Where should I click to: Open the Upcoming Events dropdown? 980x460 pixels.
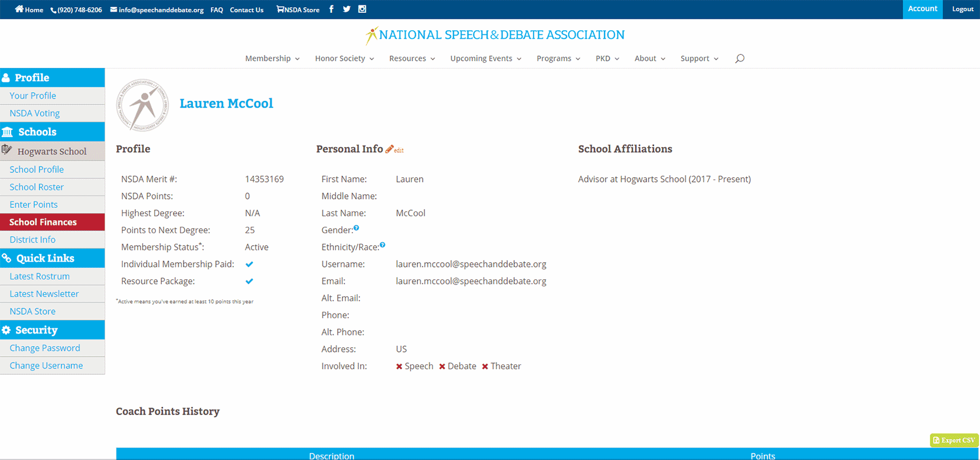[485, 58]
